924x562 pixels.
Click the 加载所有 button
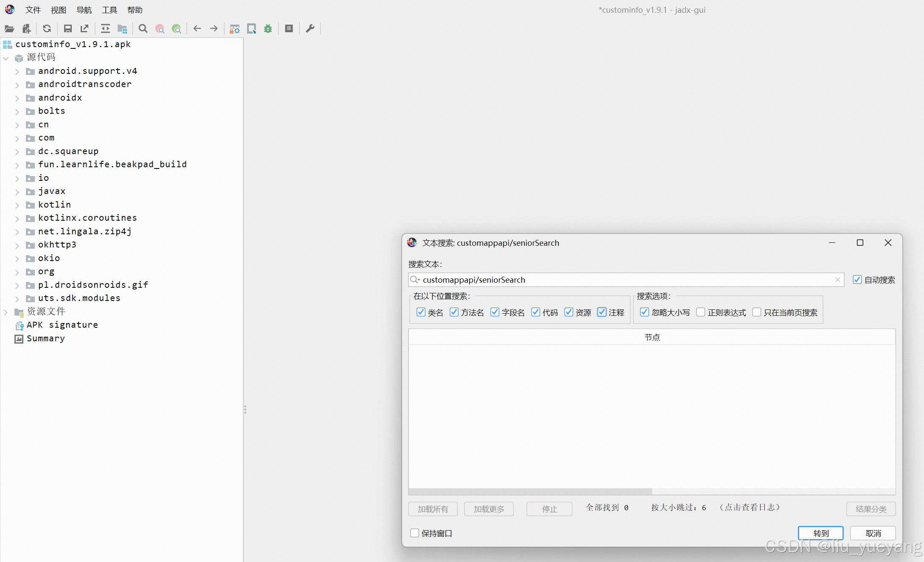pos(433,509)
